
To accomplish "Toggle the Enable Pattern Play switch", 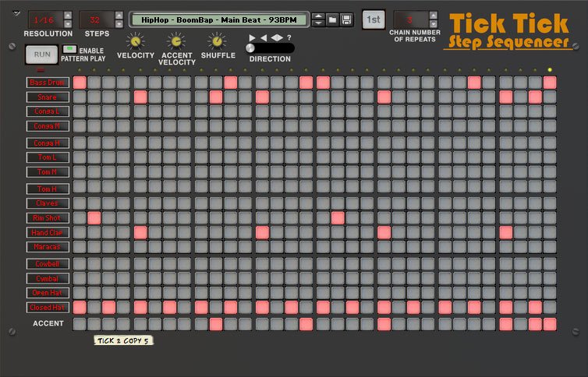I will point(69,50).
